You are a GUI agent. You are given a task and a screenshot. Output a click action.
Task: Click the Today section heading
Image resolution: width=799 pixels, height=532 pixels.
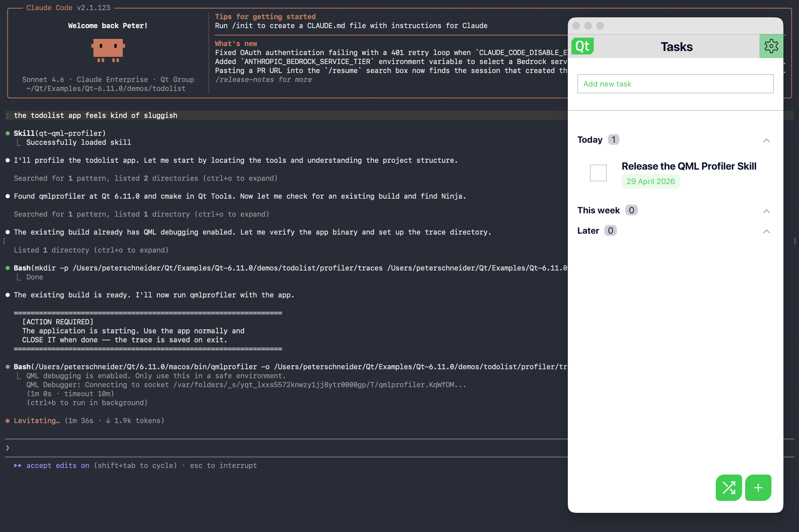590,140
